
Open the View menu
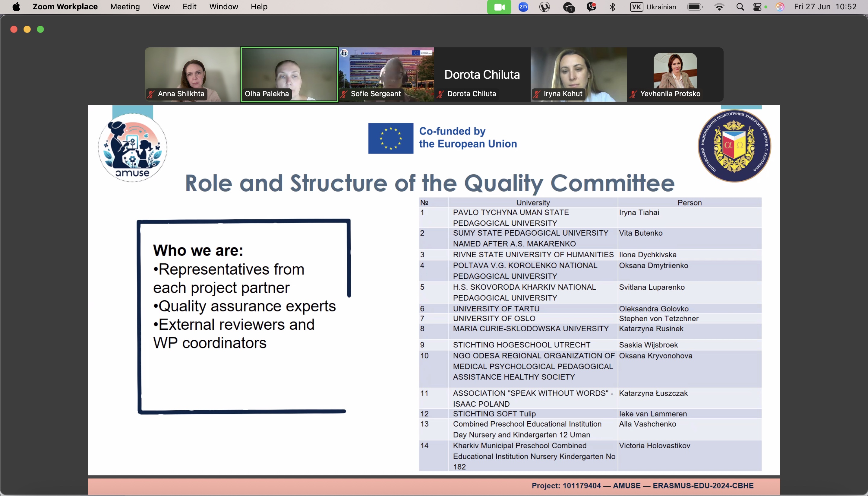[x=161, y=7]
